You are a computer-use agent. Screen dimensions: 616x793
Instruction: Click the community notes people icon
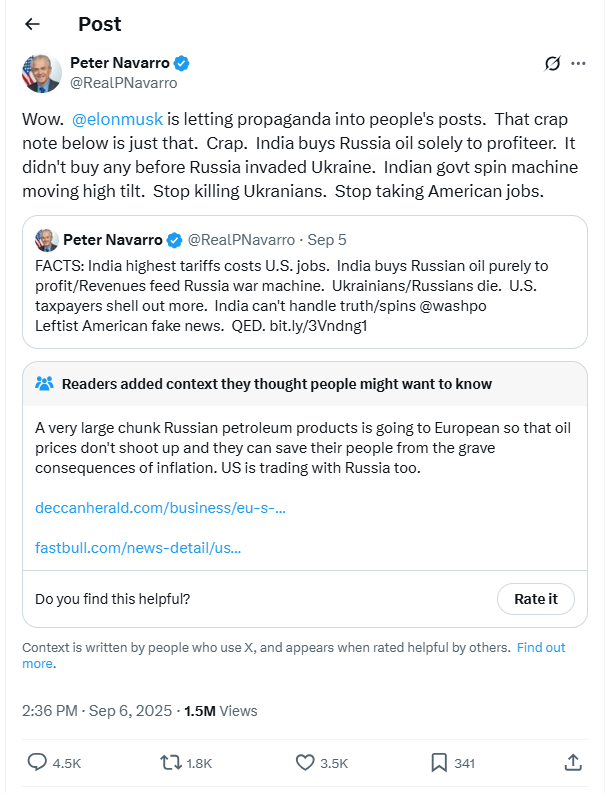(45, 384)
